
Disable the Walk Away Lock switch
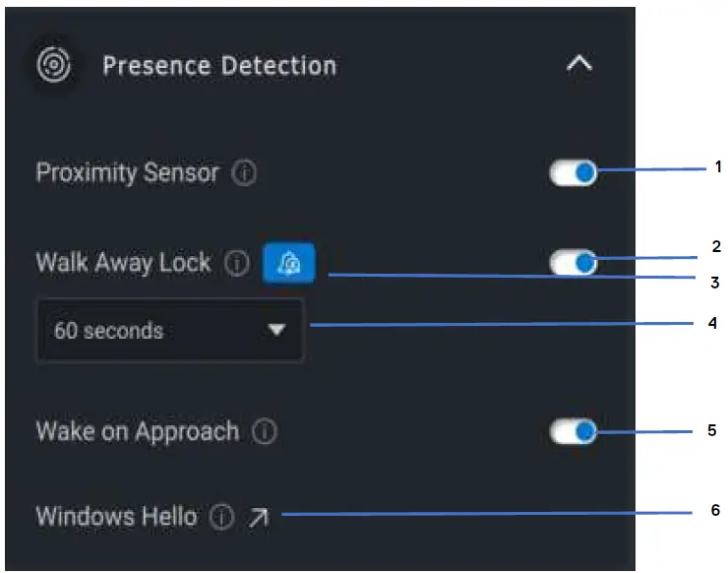[x=574, y=264]
